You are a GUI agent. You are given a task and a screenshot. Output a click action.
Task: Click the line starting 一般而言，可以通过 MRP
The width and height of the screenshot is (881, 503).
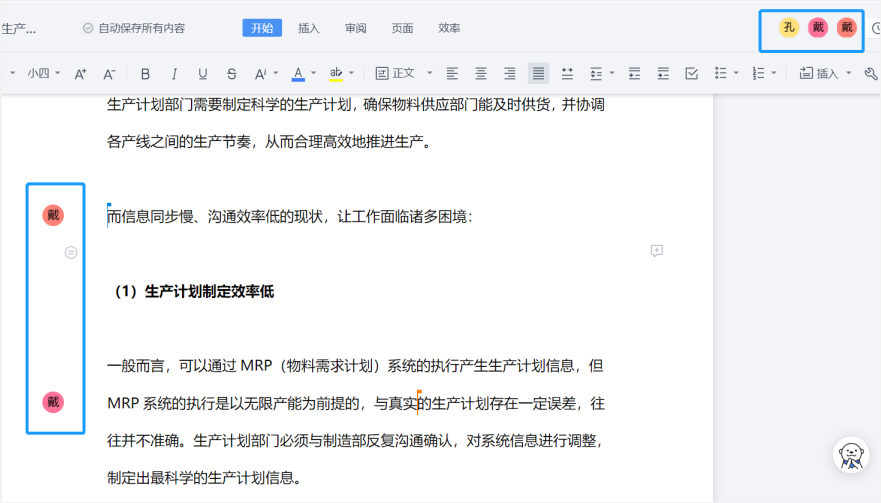pyautogui.click(x=355, y=366)
